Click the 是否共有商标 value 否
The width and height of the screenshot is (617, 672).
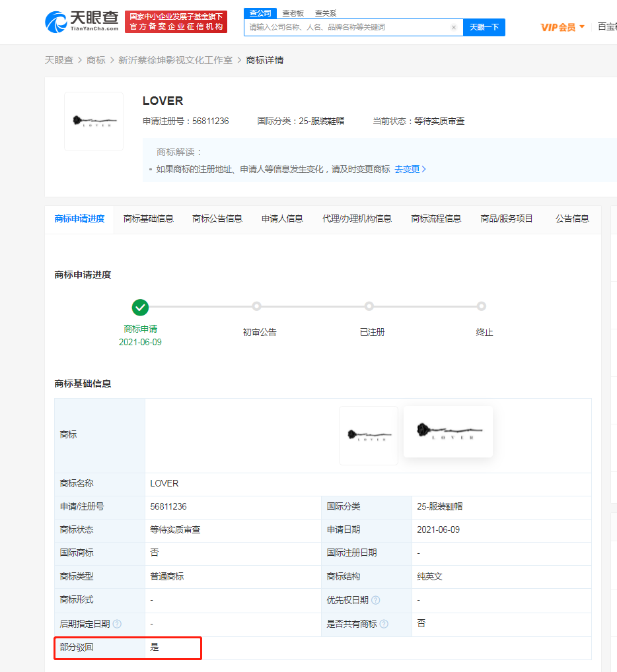tap(421, 624)
